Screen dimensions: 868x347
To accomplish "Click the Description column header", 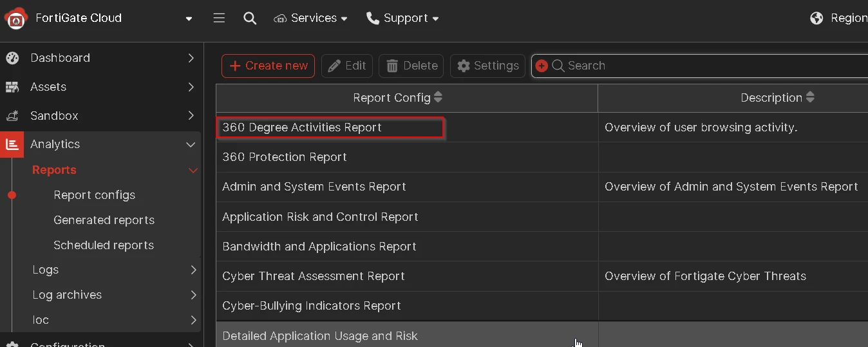I will pos(733,98).
